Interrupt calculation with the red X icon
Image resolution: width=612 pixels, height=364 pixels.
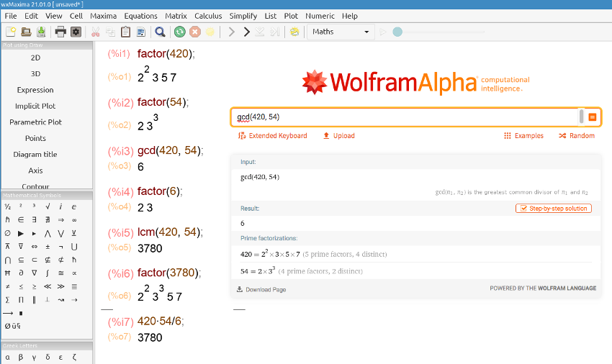[195, 32]
